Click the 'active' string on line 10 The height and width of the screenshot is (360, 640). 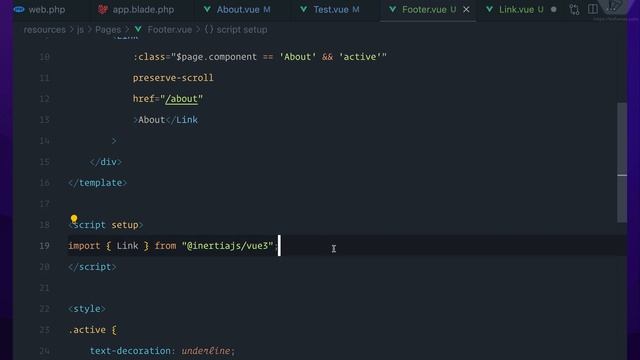coord(360,57)
